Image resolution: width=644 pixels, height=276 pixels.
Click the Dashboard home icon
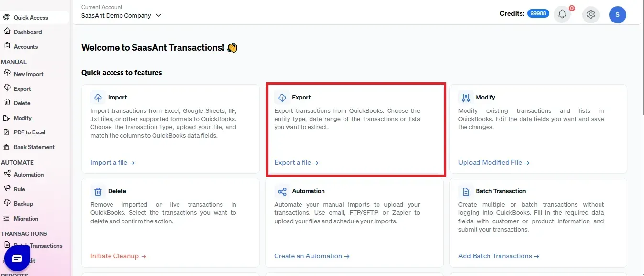coord(7,32)
